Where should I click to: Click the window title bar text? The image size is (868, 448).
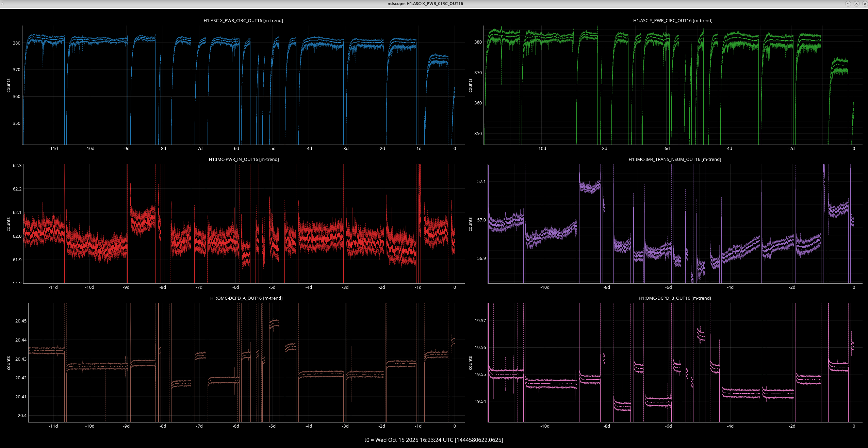(425, 4)
